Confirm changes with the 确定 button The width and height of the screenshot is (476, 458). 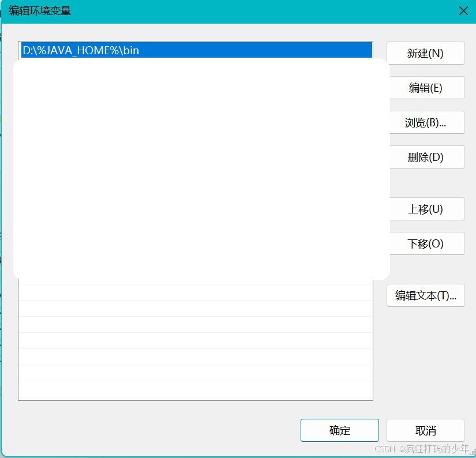[339, 430]
